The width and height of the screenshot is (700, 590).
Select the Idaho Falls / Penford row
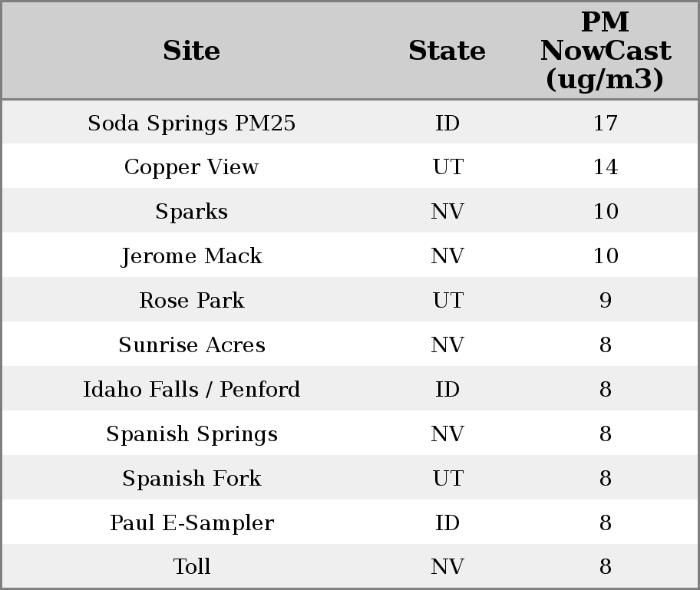191,390
